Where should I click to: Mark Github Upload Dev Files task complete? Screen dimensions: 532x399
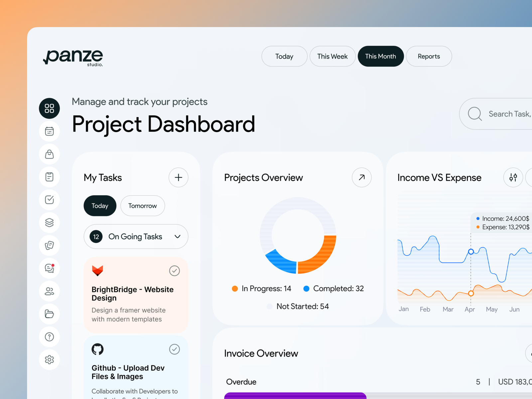pos(175,349)
